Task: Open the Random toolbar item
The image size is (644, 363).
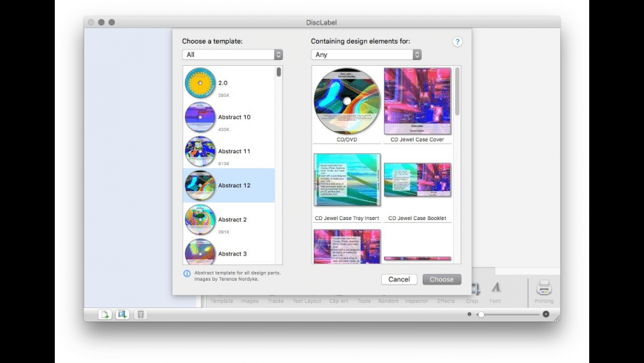Action: point(388,301)
